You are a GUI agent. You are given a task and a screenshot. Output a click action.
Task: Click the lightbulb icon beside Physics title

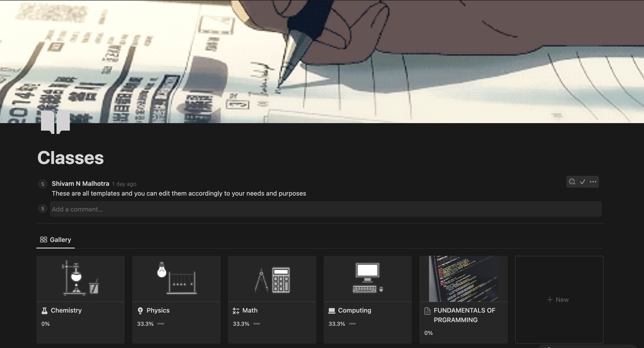[140, 311]
